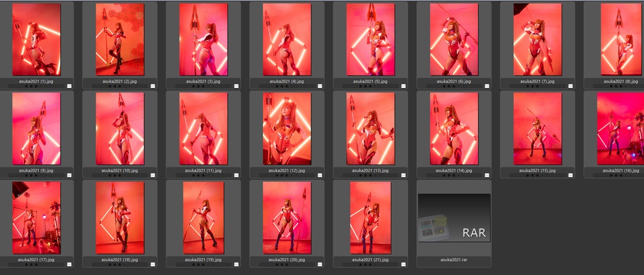Click the tag box icon under asuka2021 (6).jpg

[487, 86]
